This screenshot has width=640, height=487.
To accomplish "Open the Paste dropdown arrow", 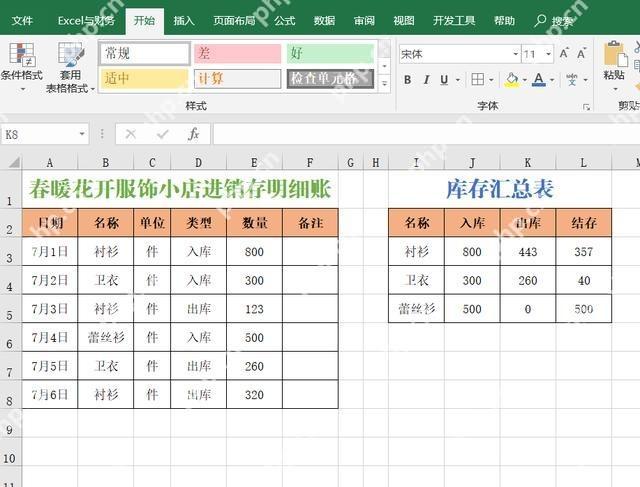I will click(x=615, y=89).
